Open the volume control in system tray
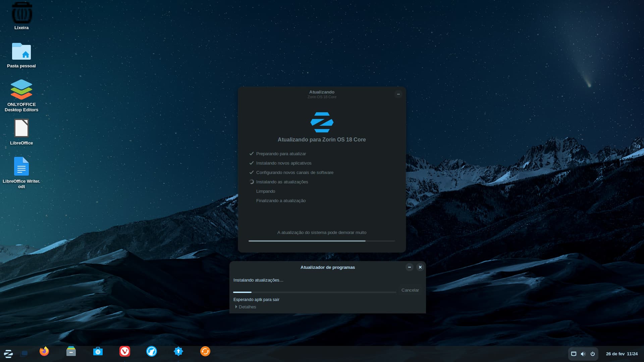Image resolution: width=644 pixels, height=362 pixels. pyautogui.click(x=583, y=354)
